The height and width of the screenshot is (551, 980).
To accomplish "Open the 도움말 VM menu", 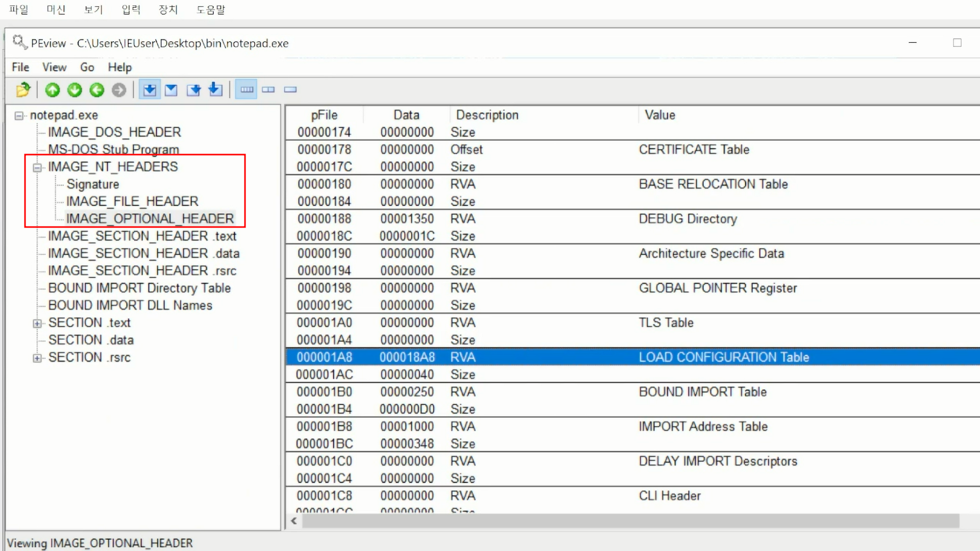I will [x=211, y=10].
